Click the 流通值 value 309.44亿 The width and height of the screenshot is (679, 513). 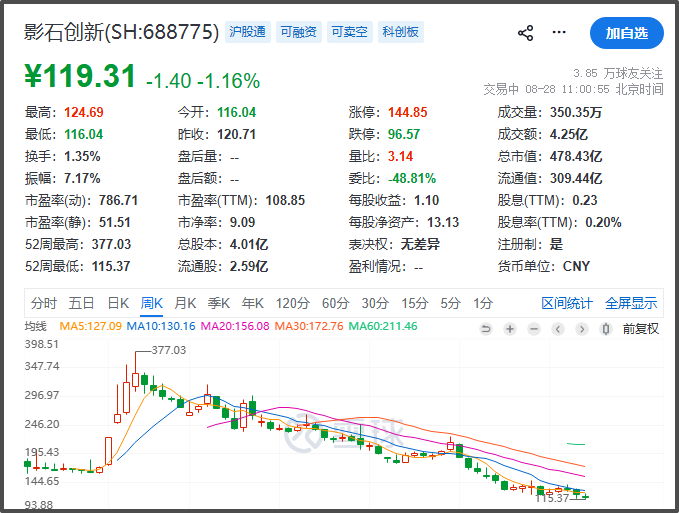coord(576,178)
